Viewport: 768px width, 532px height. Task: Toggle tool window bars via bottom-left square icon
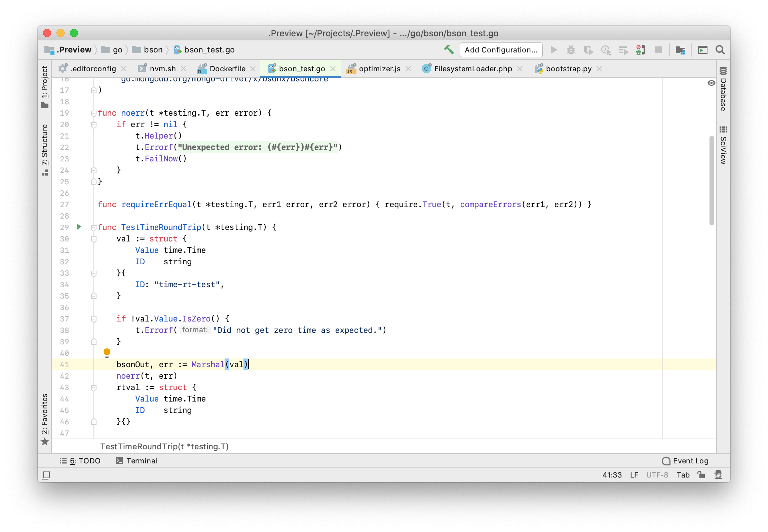[46, 475]
